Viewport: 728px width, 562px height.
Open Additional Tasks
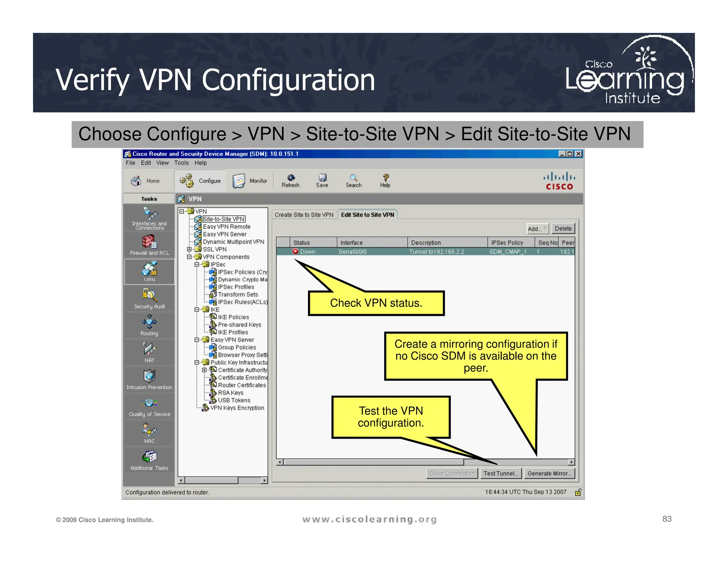coord(149,460)
